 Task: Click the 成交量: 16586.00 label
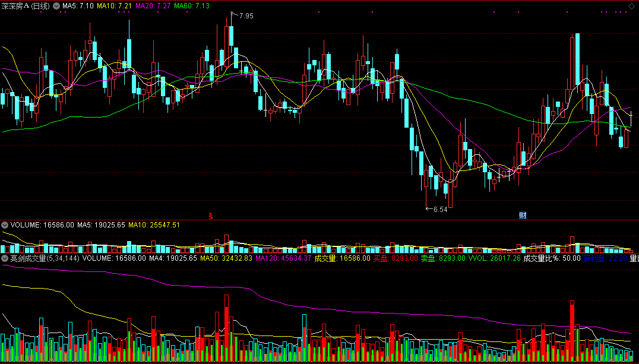[342, 258]
